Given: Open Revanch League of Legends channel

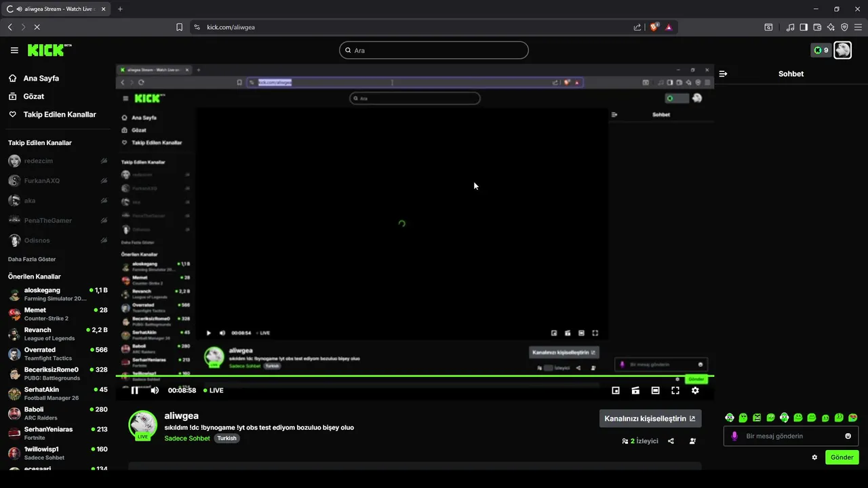Looking at the screenshot, I should coord(58,333).
